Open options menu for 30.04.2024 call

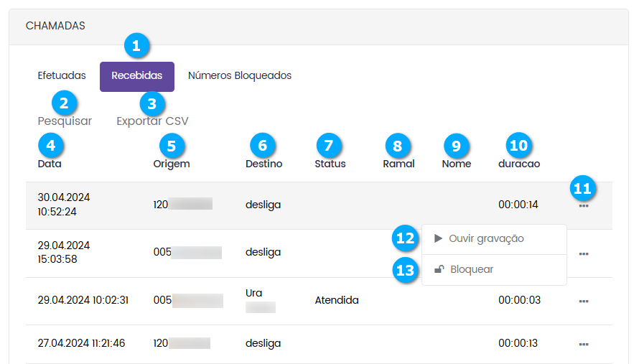[x=584, y=205]
